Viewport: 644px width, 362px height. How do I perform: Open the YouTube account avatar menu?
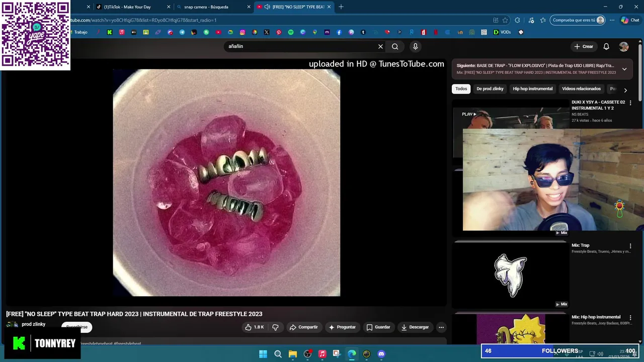(x=624, y=46)
